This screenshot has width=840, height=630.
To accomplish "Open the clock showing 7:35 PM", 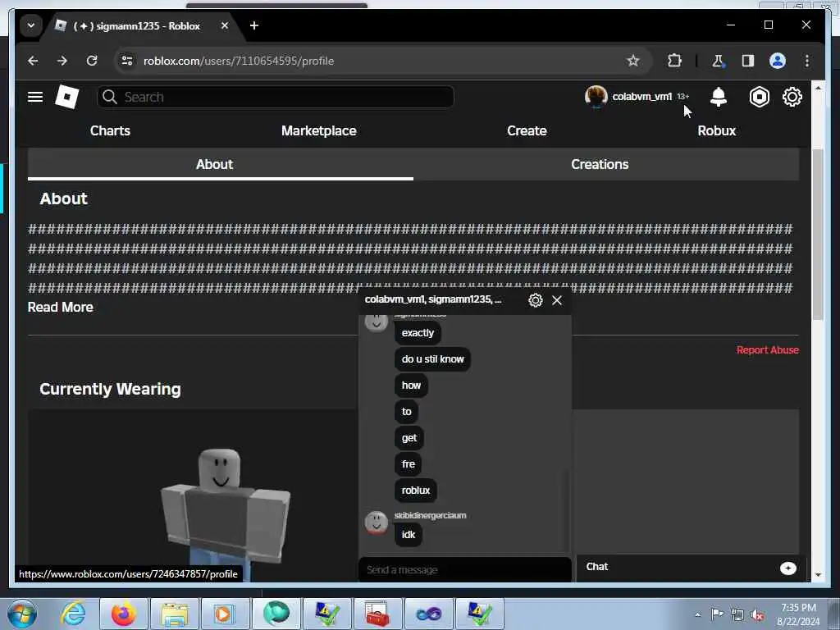I will pos(798,614).
